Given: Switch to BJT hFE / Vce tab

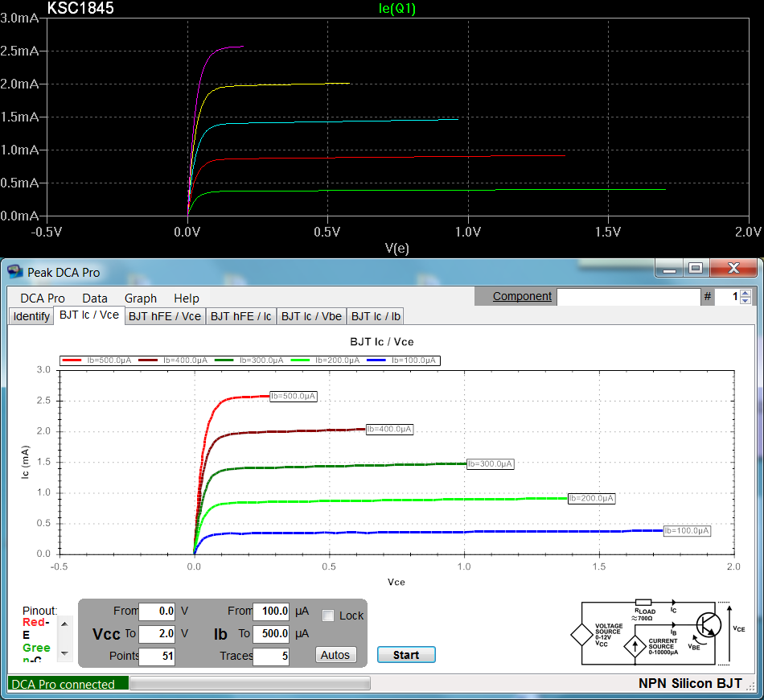Looking at the screenshot, I should point(165,316).
